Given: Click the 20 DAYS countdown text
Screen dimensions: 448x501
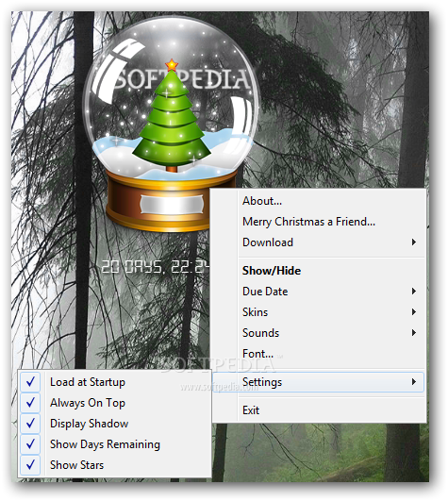Looking at the screenshot, I should (156, 266).
